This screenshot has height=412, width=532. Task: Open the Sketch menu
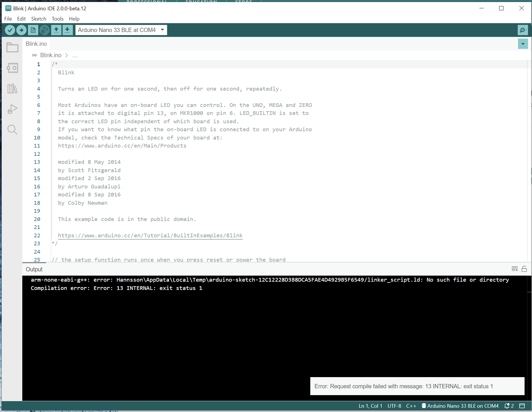(x=39, y=19)
